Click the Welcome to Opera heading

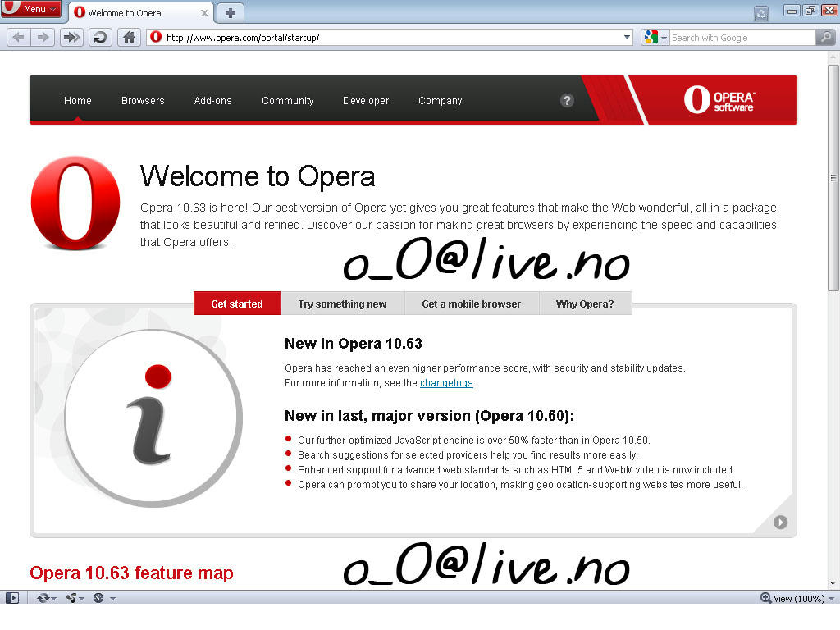(x=257, y=176)
